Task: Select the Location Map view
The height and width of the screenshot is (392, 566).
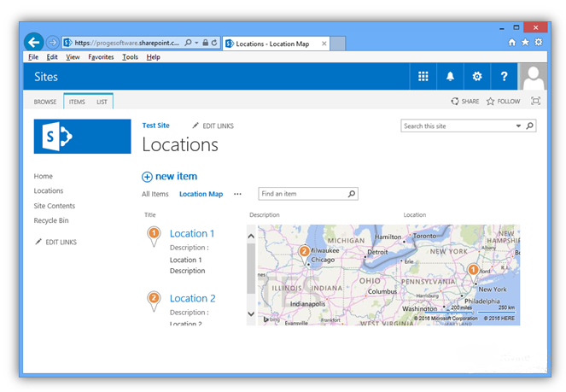Action: tap(201, 194)
